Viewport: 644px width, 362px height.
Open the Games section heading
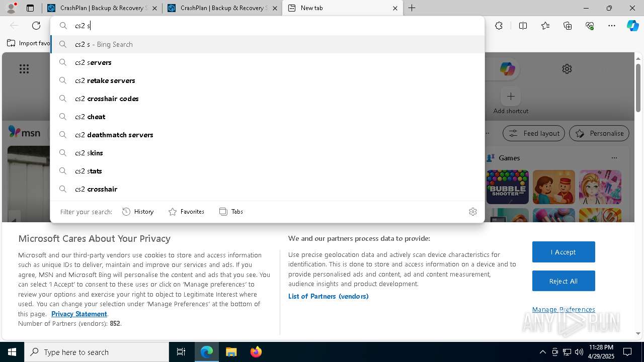tap(509, 158)
